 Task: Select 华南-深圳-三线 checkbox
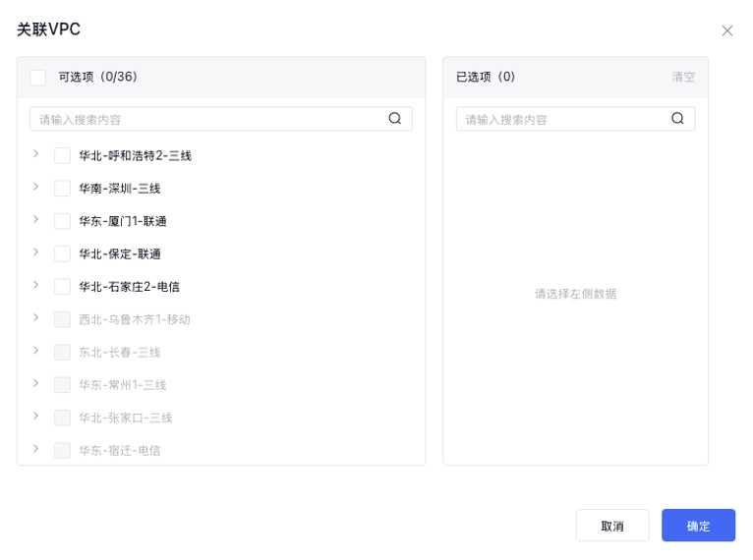63,189
